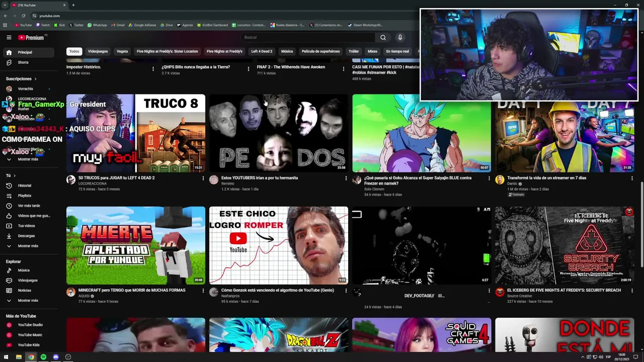
Task: Open Google AdSense bookmark
Action: point(142,25)
